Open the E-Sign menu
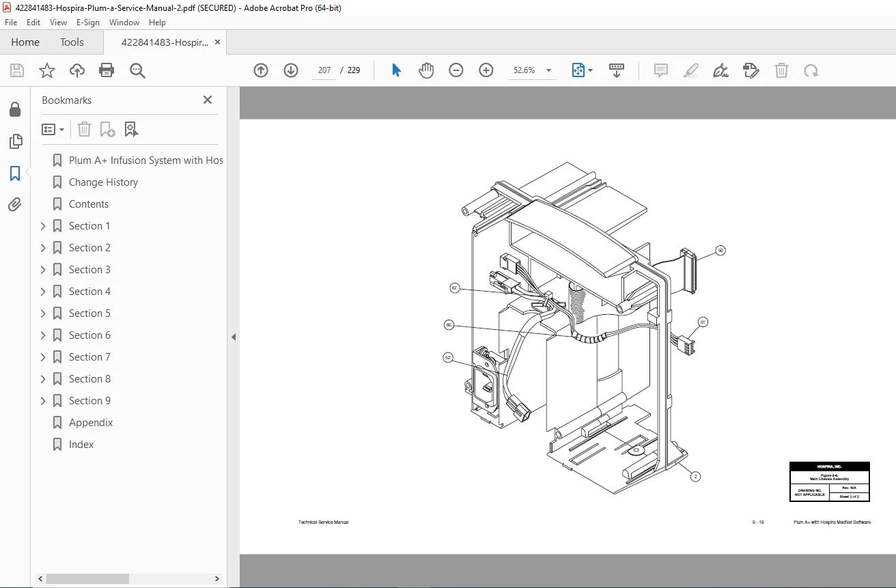The width and height of the screenshot is (896, 588). [88, 23]
